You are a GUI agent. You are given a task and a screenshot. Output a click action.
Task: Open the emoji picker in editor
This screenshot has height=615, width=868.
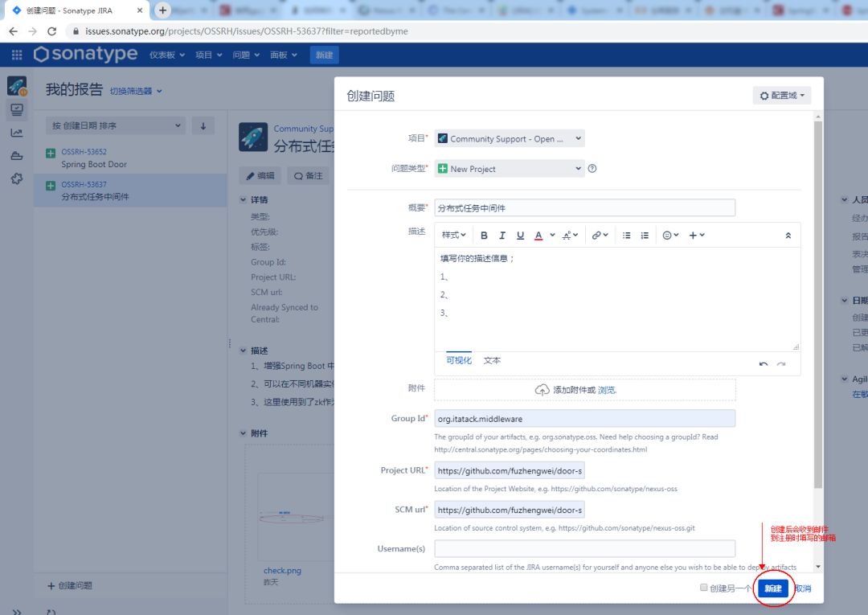[x=670, y=236]
